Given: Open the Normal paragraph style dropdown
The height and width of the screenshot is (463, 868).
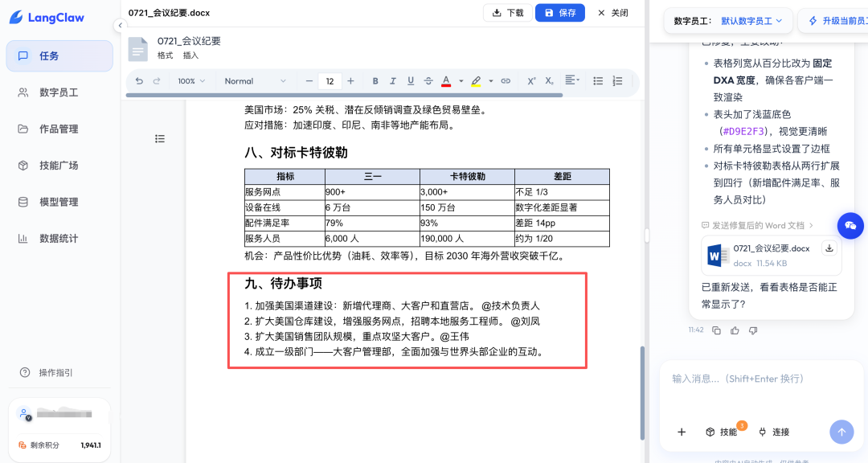Looking at the screenshot, I should point(255,81).
